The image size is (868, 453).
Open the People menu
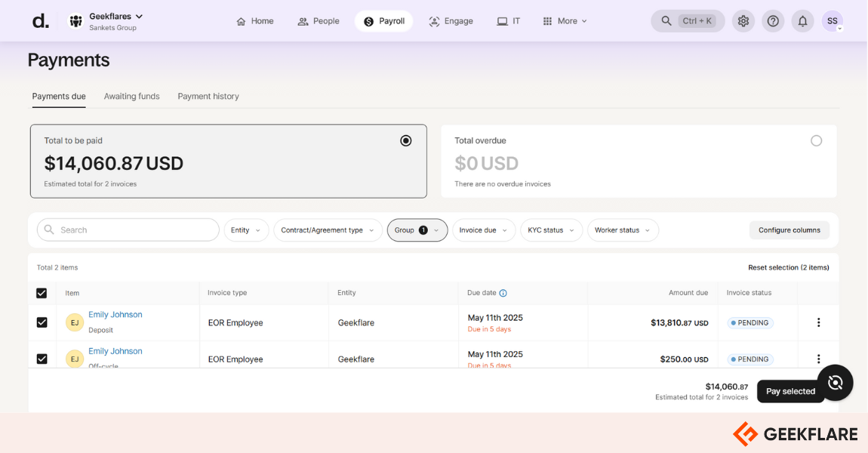point(319,21)
